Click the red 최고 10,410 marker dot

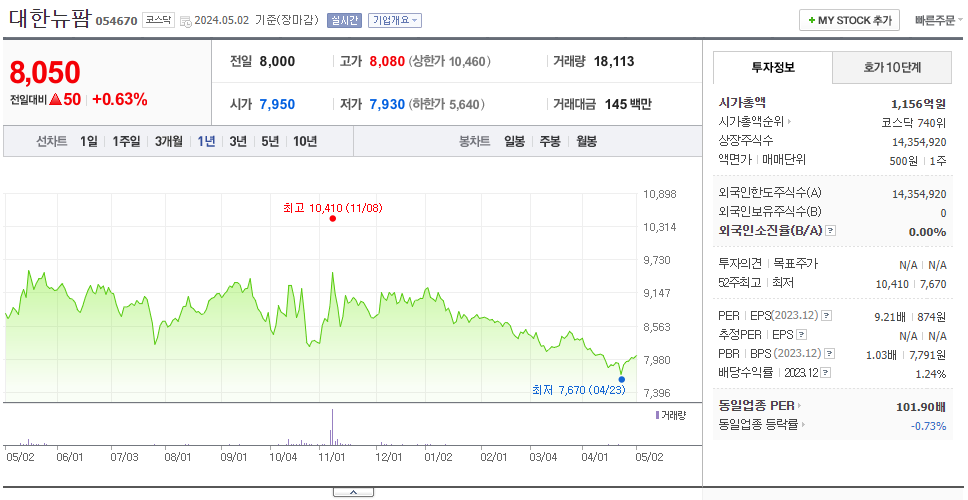[x=333, y=219]
